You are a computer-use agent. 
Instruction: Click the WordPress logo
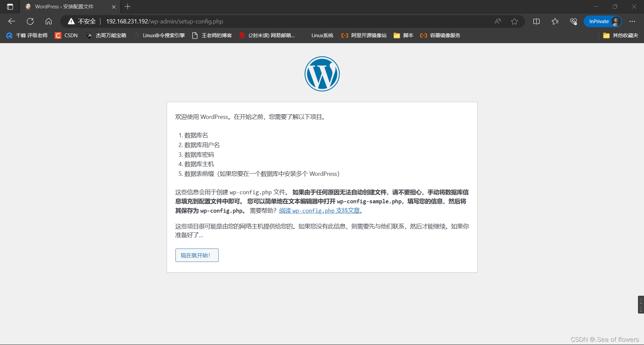pos(322,74)
